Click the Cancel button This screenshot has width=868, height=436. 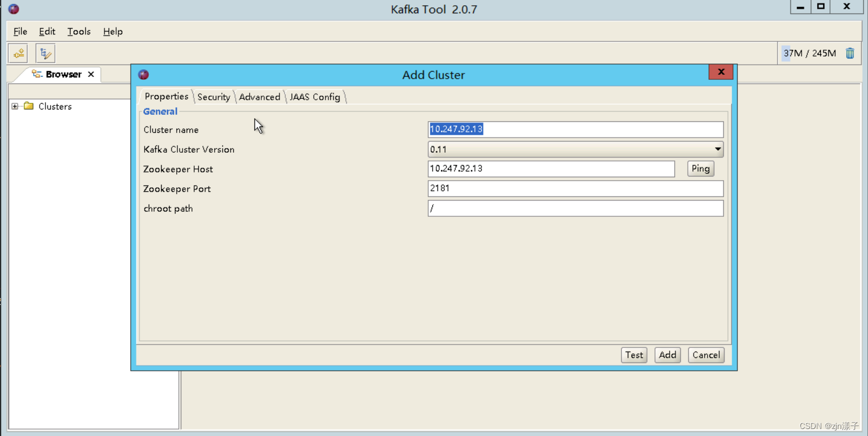click(706, 355)
